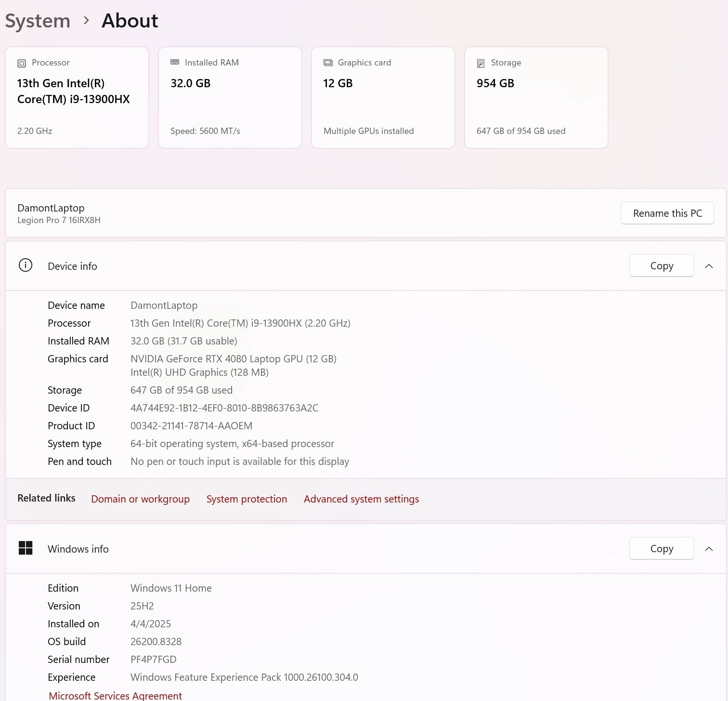728x701 pixels.
Task: Go back to System breadcrumb
Action: click(38, 21)
